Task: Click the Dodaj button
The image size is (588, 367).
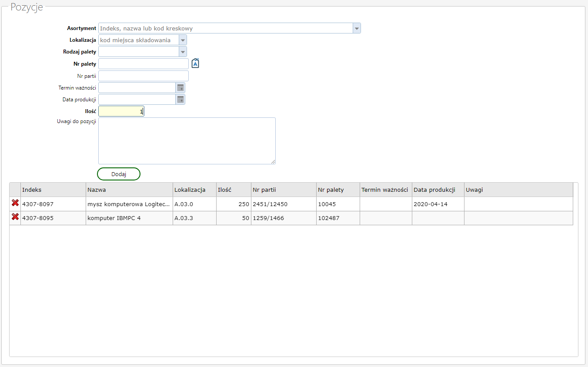Action: tap(119, 174)
